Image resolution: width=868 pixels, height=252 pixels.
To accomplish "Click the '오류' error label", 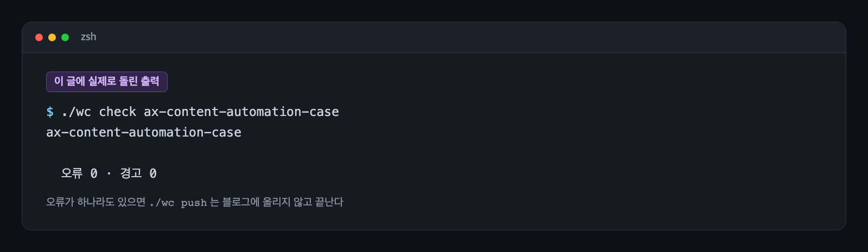I will [x=72, y=173].
